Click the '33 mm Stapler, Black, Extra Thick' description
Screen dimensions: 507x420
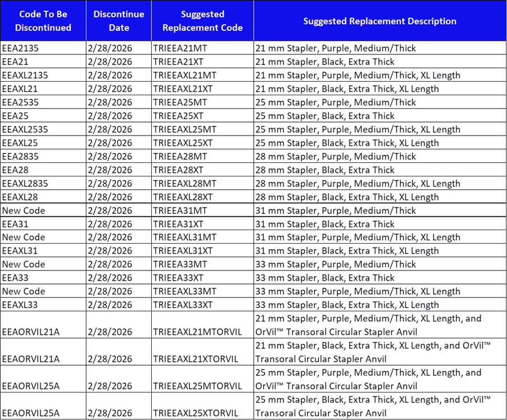(325, 278)
